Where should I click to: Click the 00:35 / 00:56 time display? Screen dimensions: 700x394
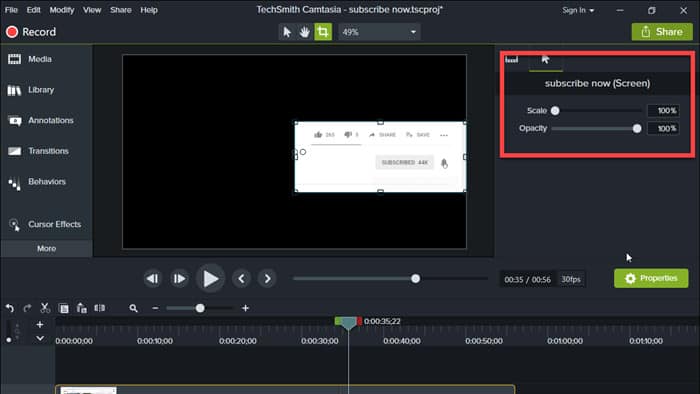tap(527, 279)
